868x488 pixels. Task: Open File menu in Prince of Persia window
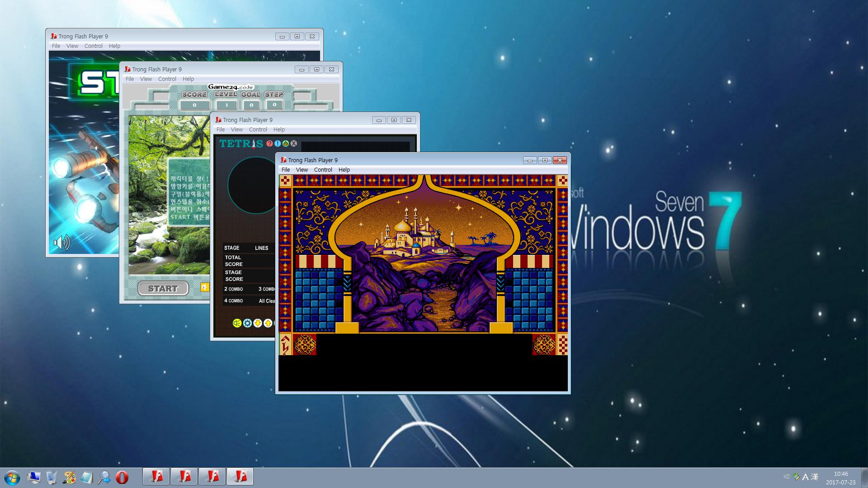coord(286,170)
